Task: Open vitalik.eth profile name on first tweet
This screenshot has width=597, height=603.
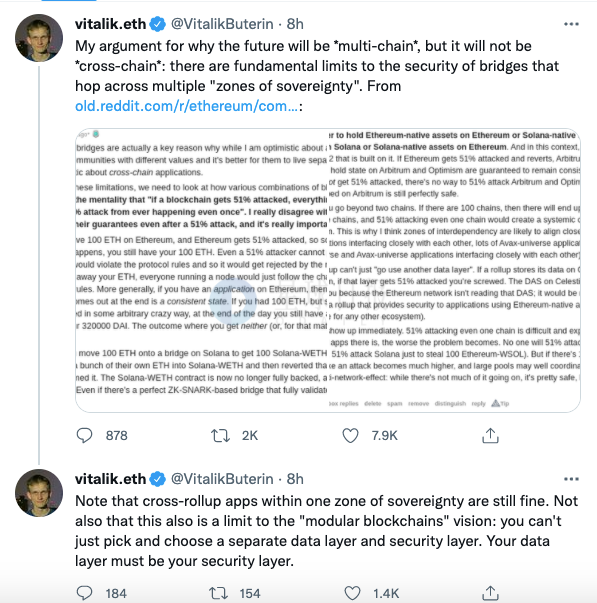Action: click(x=110, y=24)
